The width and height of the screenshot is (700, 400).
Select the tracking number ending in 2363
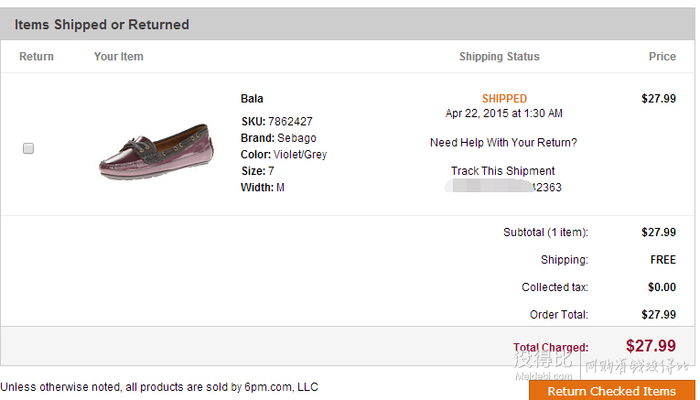click(503, 187)
